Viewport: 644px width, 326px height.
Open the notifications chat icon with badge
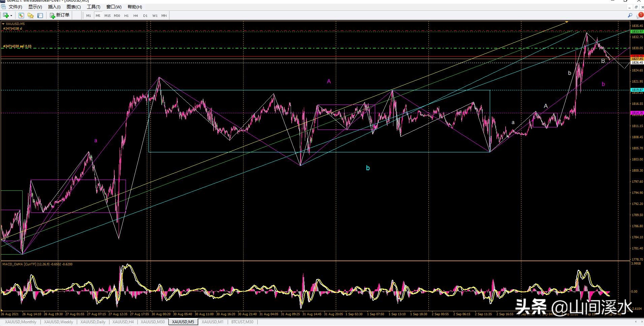(x=639, y=16)
